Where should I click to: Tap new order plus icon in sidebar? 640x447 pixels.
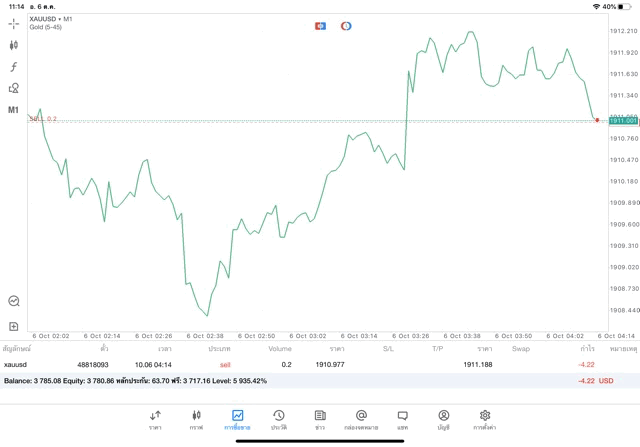point(14,326)
